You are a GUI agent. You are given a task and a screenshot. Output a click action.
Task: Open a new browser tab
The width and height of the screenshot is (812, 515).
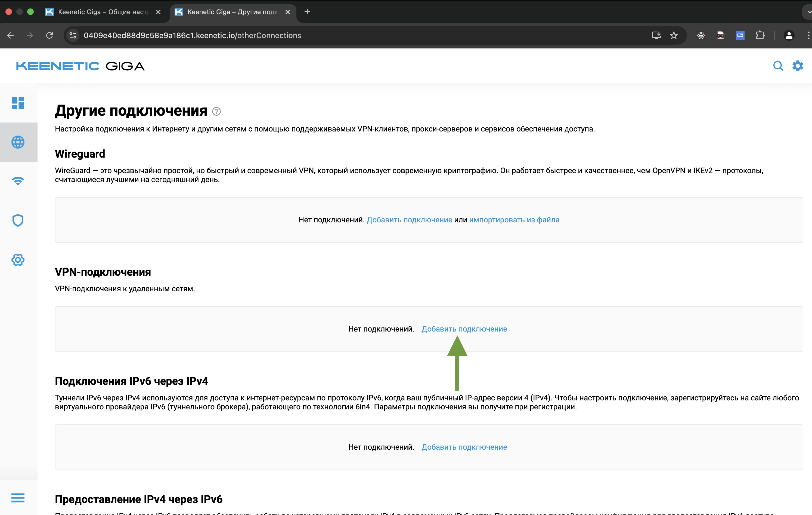coord(307,12)
